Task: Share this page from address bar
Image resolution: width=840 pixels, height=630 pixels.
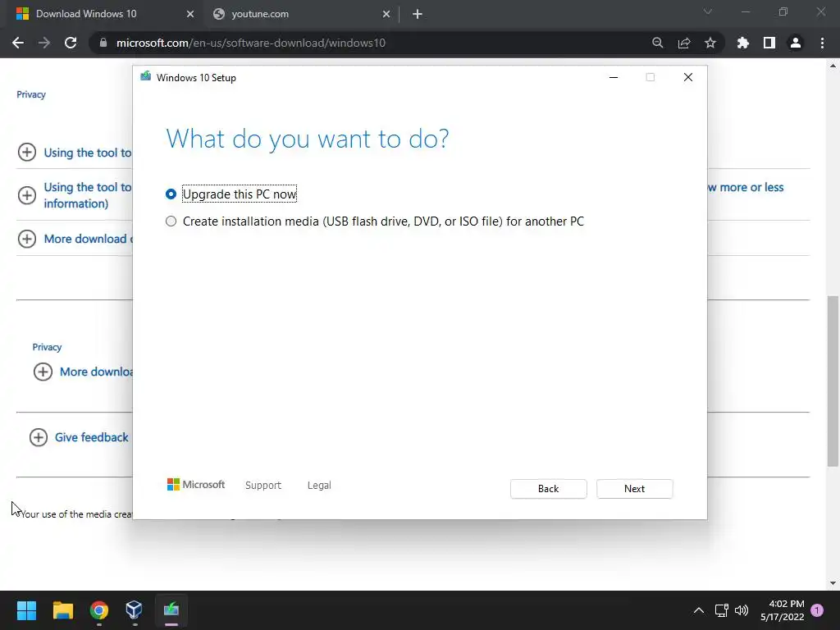Action: click(684, 43)
